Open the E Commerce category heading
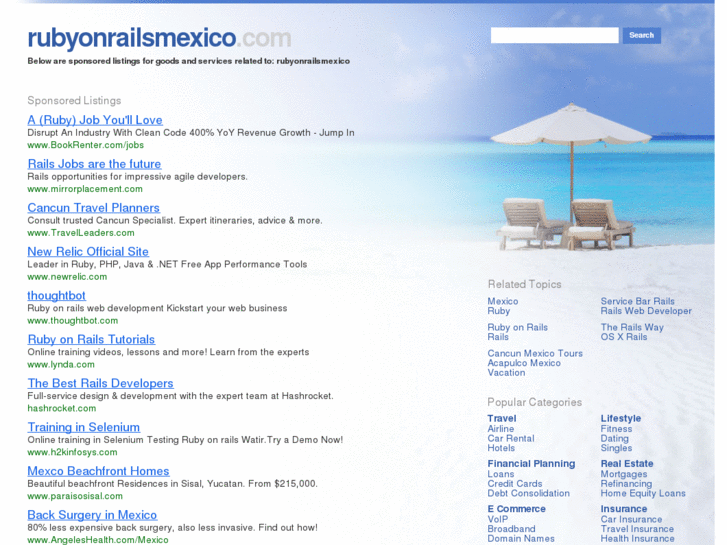Viewport: 727px width, 545px height. tap(516, 509)
